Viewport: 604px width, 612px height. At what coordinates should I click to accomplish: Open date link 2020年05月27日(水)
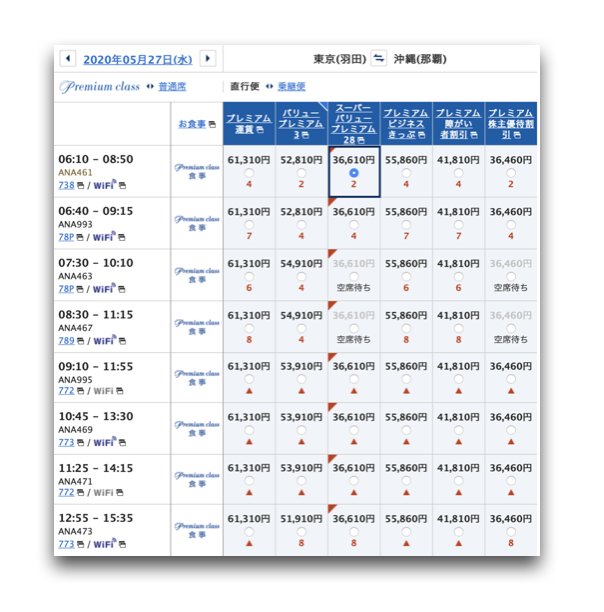click(x=138, y=59)
